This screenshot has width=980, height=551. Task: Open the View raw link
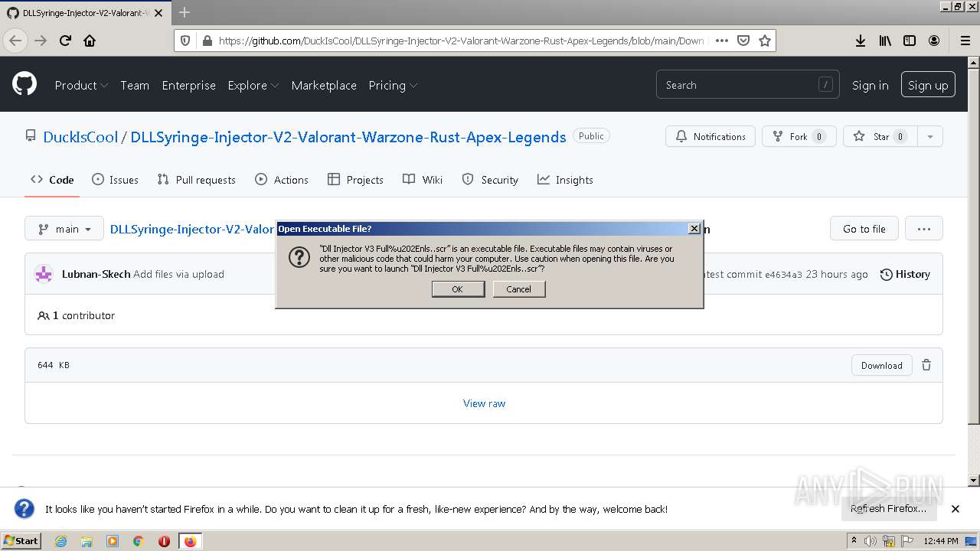coord(484,403)
